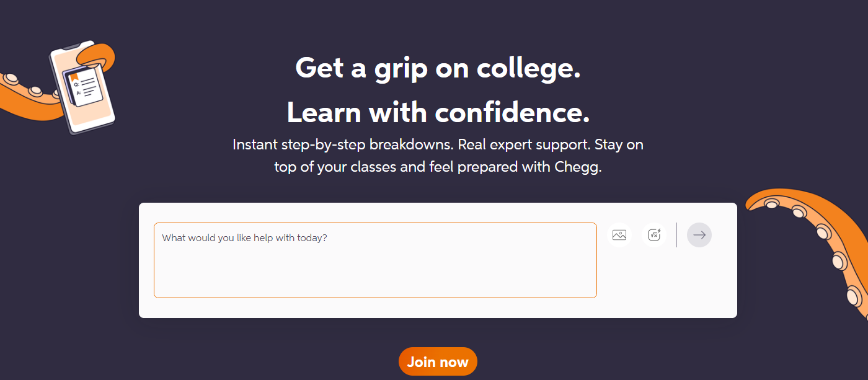Submit the question with the arrow button
The image size is (868, 380).
click(699, 235)
